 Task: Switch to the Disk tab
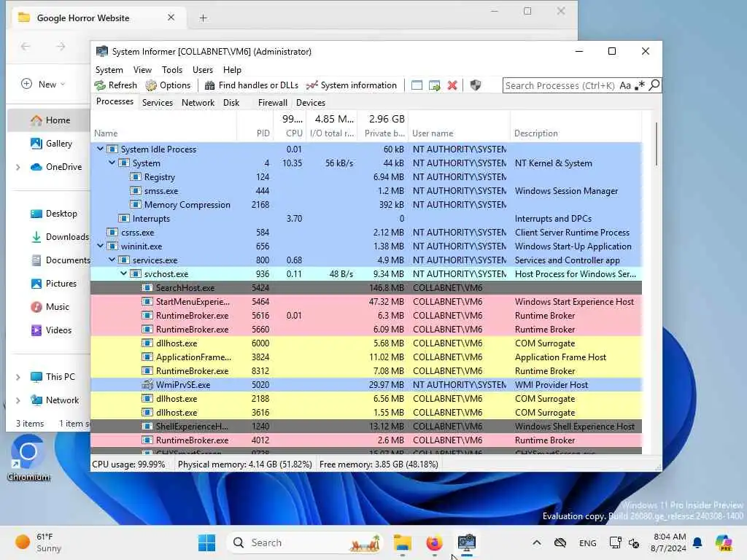231,102
